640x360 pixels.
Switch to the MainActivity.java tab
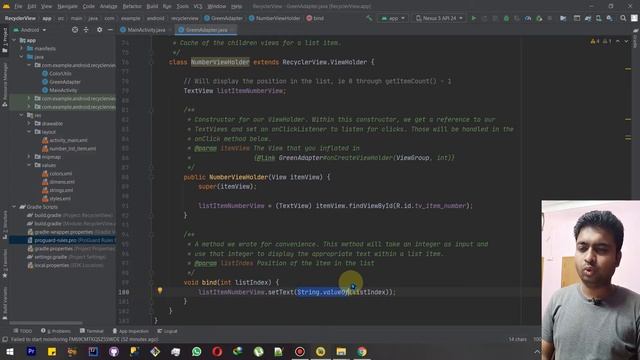[x=143, y=30]
